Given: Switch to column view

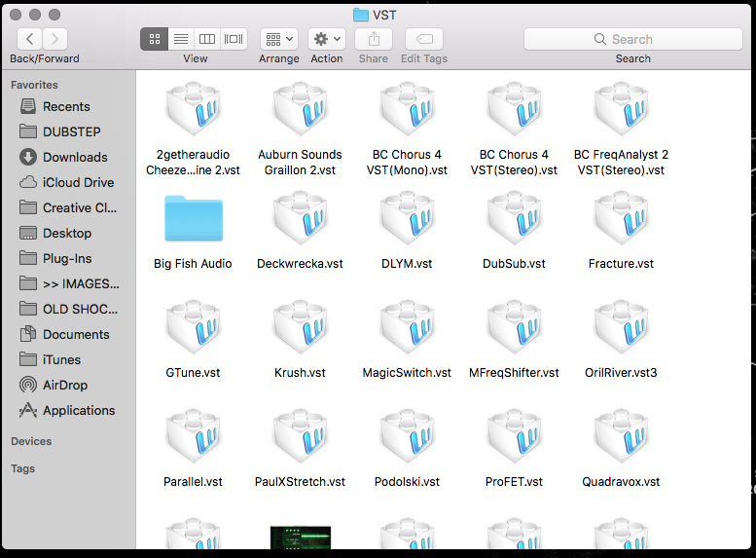Looking at the screenshot, I should click(x=207, y=39).
